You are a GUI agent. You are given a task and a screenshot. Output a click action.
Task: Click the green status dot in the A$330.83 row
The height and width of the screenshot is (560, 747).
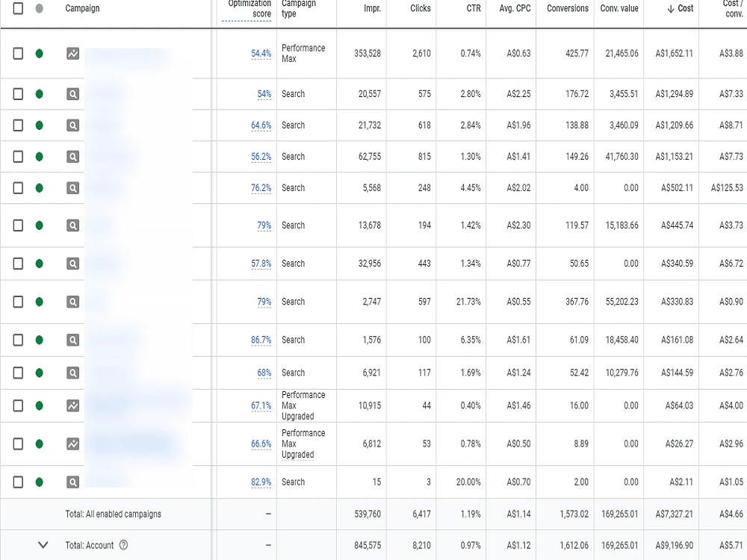pyautogui.click(x=40, y=302)
